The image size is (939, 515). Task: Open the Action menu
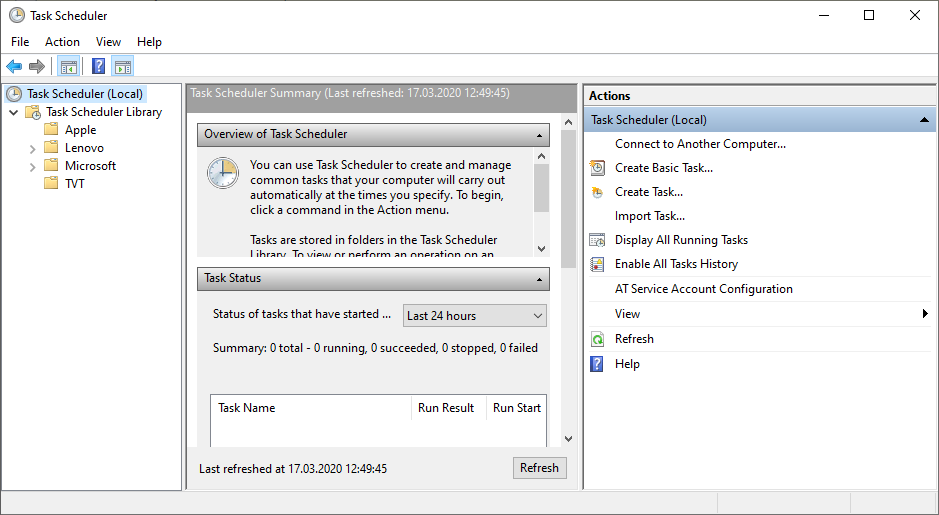(62, 42)
